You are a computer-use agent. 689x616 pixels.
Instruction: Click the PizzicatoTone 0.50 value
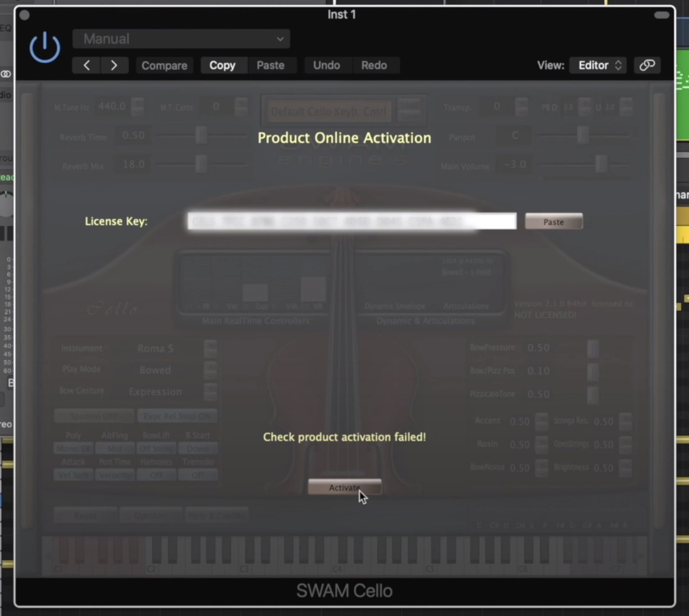click(x=538, y=394)
